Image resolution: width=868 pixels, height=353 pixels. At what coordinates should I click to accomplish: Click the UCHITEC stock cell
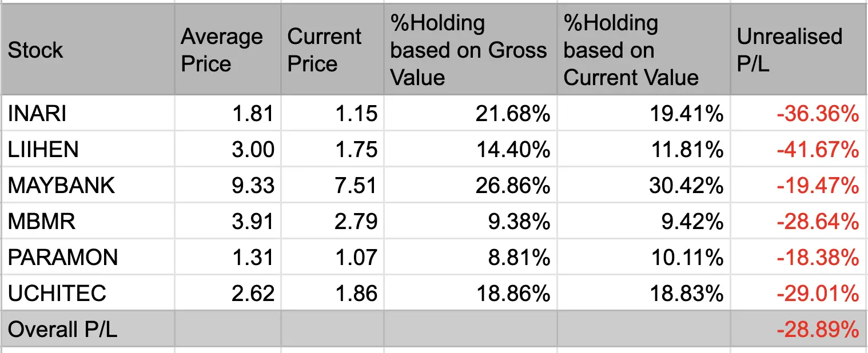87,293
